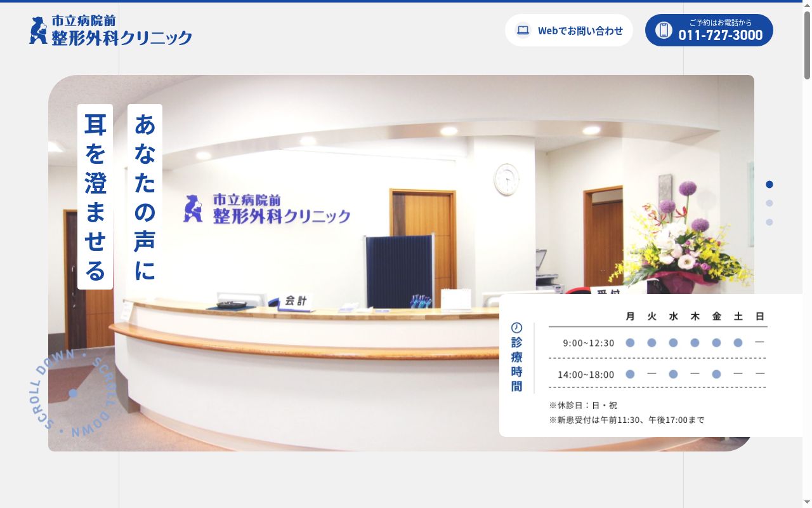Viewport: 812px width, 508px height.
Task: Click the あなたの声に vertical headline
Action: point(145,197)
